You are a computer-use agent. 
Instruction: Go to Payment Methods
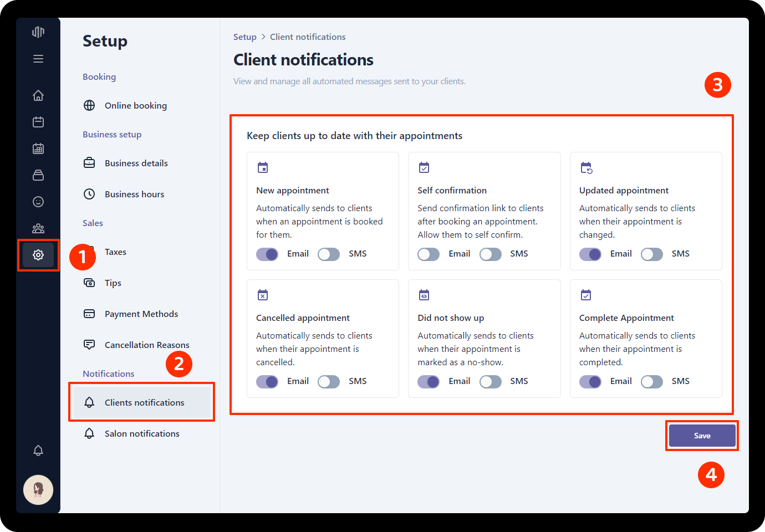pyautogui.click(x=141, y=314)
